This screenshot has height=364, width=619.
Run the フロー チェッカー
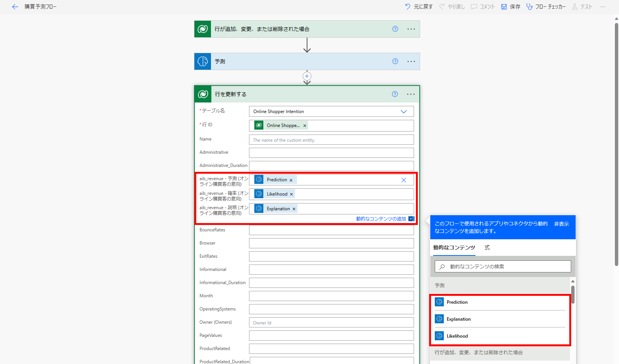coord(546,7)
